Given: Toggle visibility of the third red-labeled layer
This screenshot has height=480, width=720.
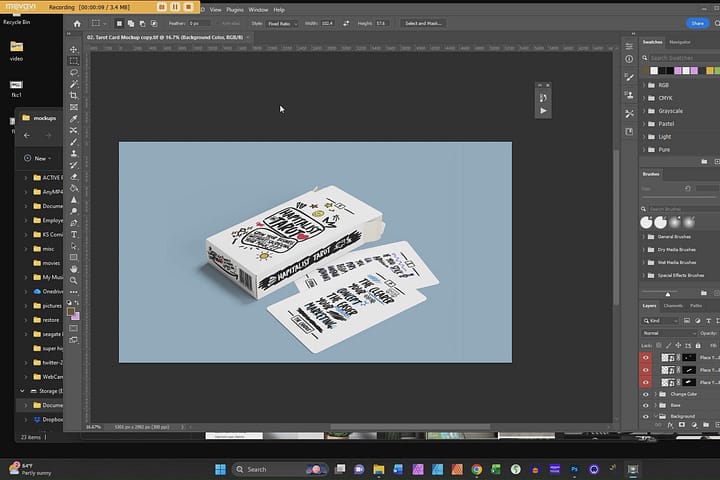Looking at the screenshot, I should pyautogui.click(x=646, y=382).
